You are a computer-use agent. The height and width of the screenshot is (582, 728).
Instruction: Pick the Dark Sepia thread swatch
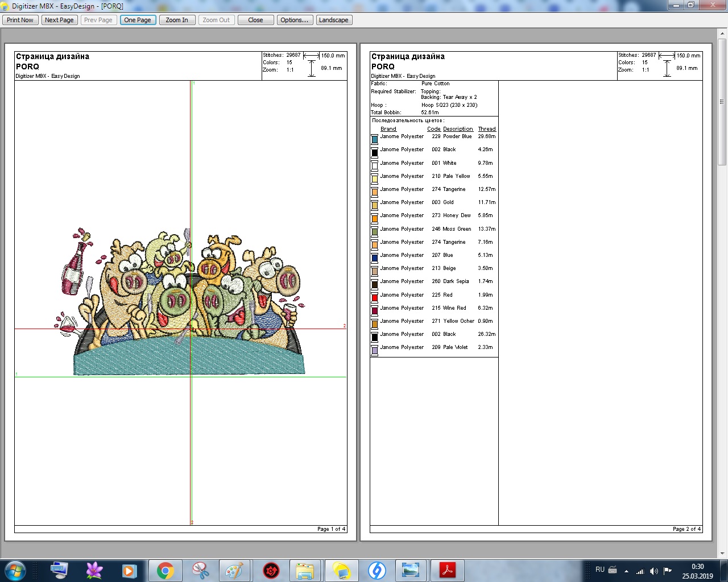[x=374, y=284]
